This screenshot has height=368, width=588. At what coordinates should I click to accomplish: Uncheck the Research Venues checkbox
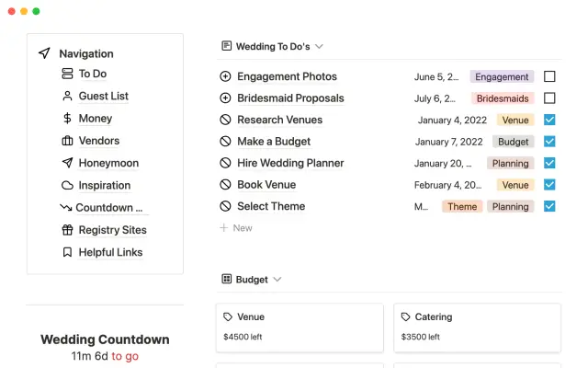pyautogui.click(x=549, y=120)
